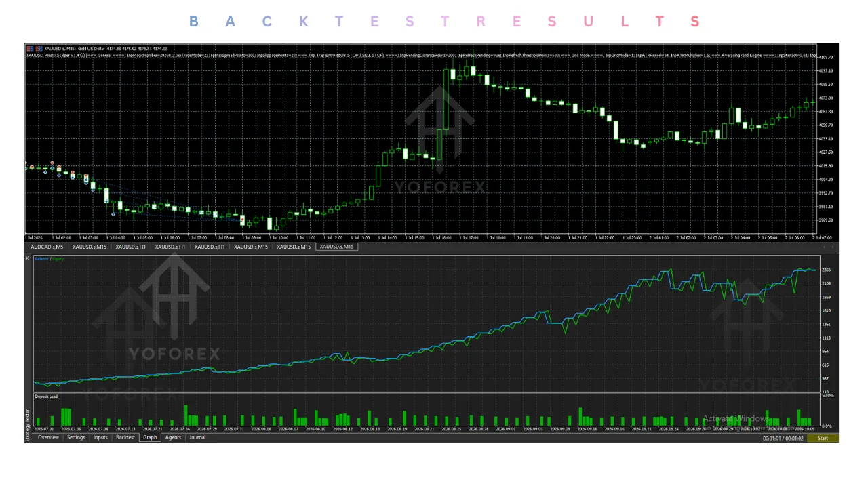Click the 50.0% deposit load scale label
This screenshot has height=488, width=868.
827,395
